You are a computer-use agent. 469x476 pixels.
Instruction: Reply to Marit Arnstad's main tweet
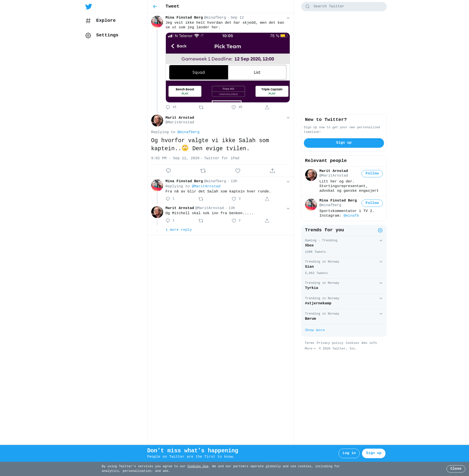[168, 171]
